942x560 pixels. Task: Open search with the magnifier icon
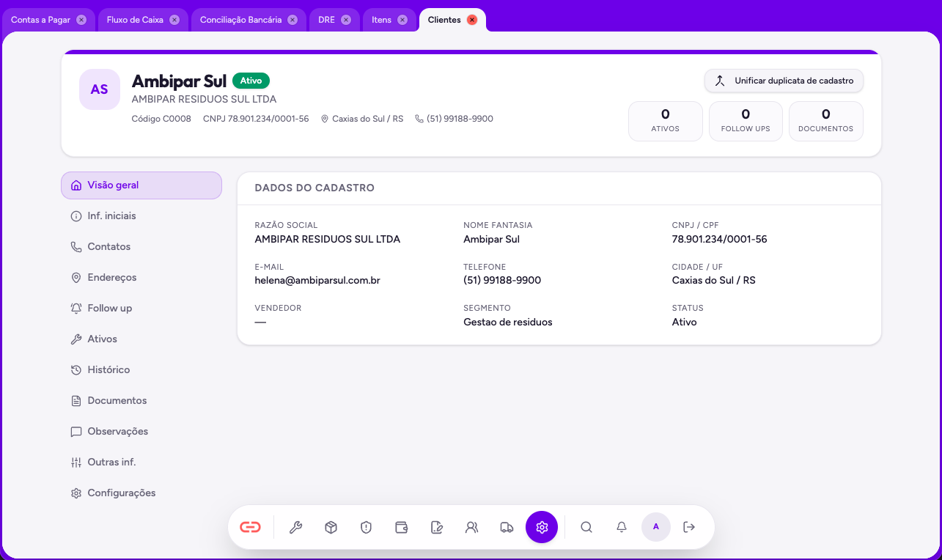click(x=586, y=527)
